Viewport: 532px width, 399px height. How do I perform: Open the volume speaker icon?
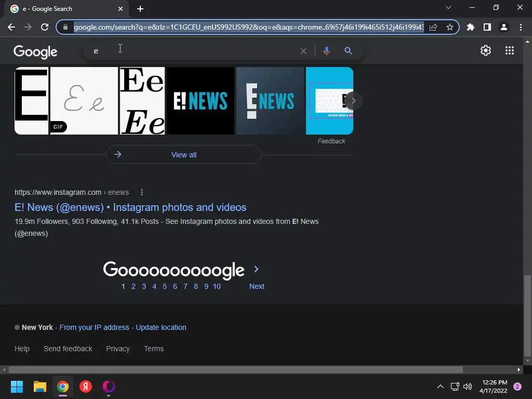tap(468, 387)
